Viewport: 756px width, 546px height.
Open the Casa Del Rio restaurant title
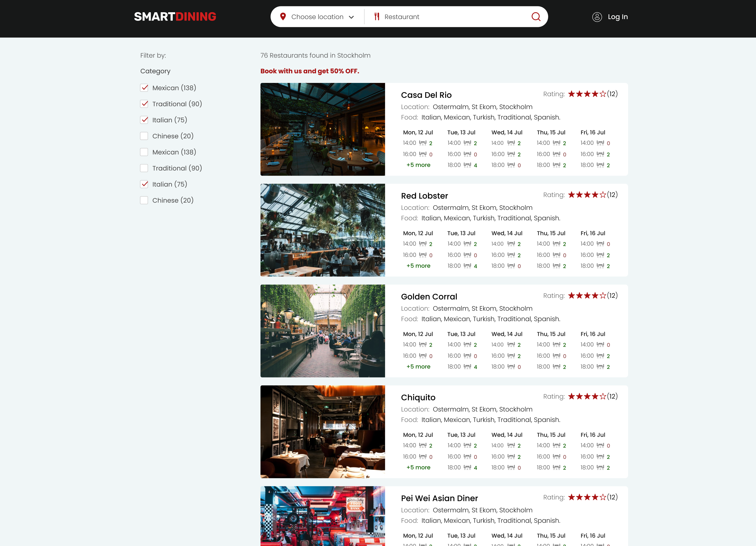[426, 95]
